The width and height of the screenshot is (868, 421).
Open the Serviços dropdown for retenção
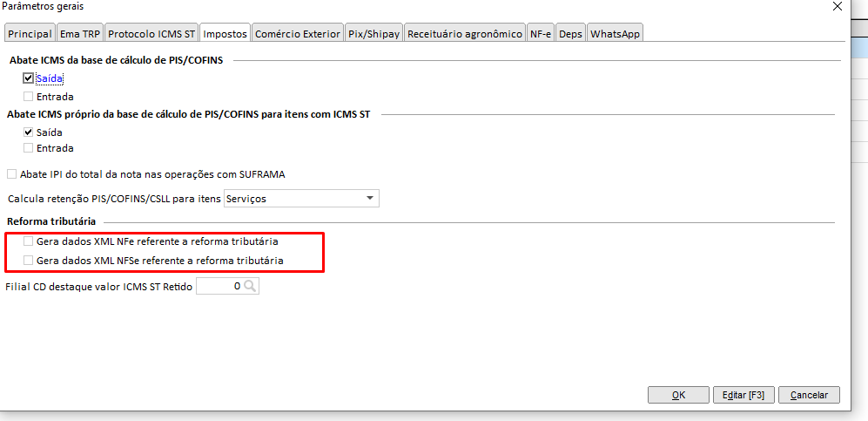coord(370,199)
